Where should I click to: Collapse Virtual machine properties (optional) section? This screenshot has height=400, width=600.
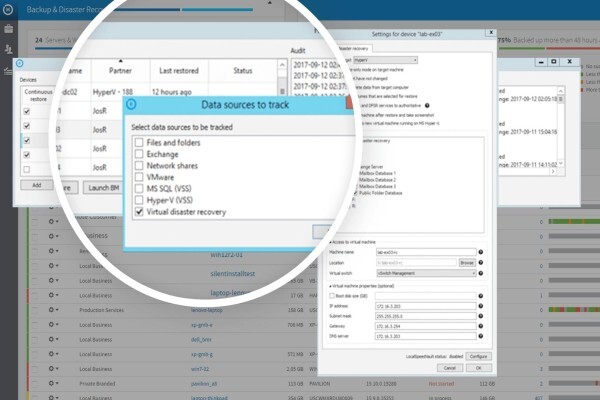click(x=331, y=286)
